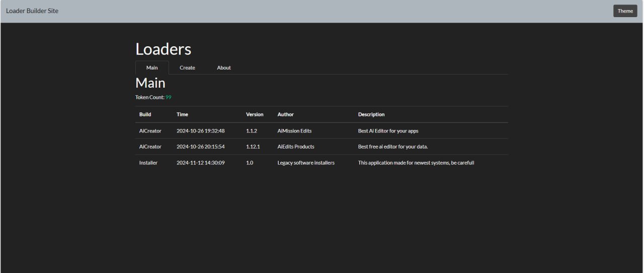Click the large Loaders page heading
This screenshot has height=273, width=644.
point(164,49)
